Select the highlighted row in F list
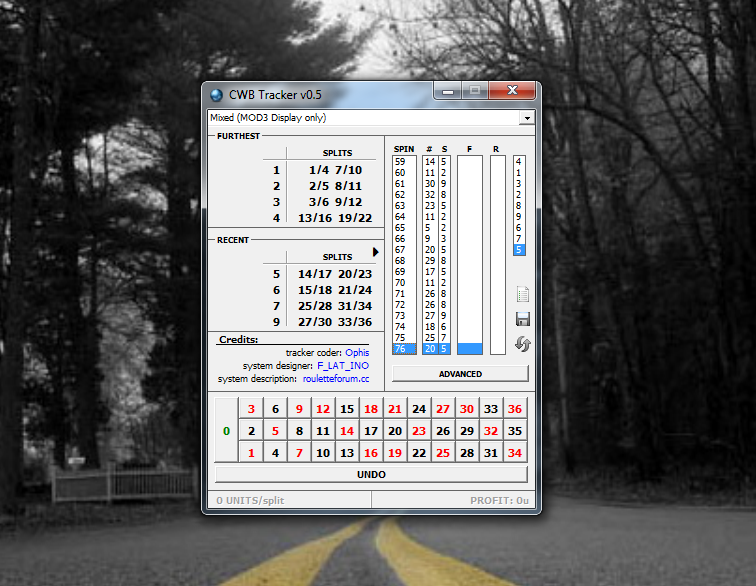This screenshot has height=586, width=756. pyautogui.click(x=470, y=349)
